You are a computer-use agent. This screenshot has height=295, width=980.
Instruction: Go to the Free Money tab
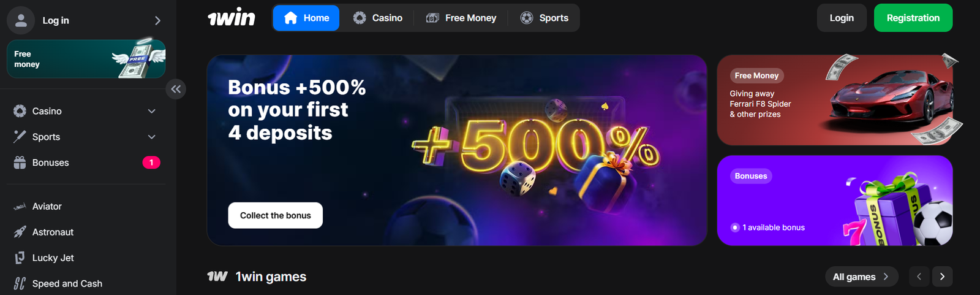461,18
